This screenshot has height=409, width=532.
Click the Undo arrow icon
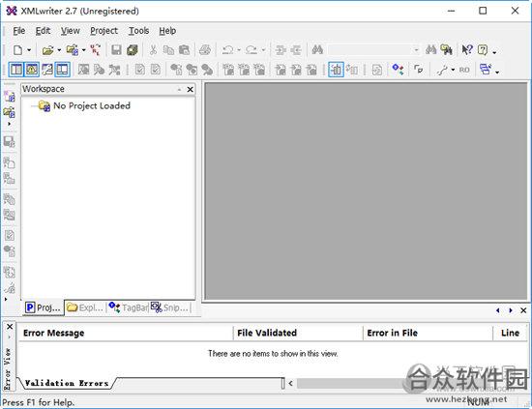(x=227, y=50)
